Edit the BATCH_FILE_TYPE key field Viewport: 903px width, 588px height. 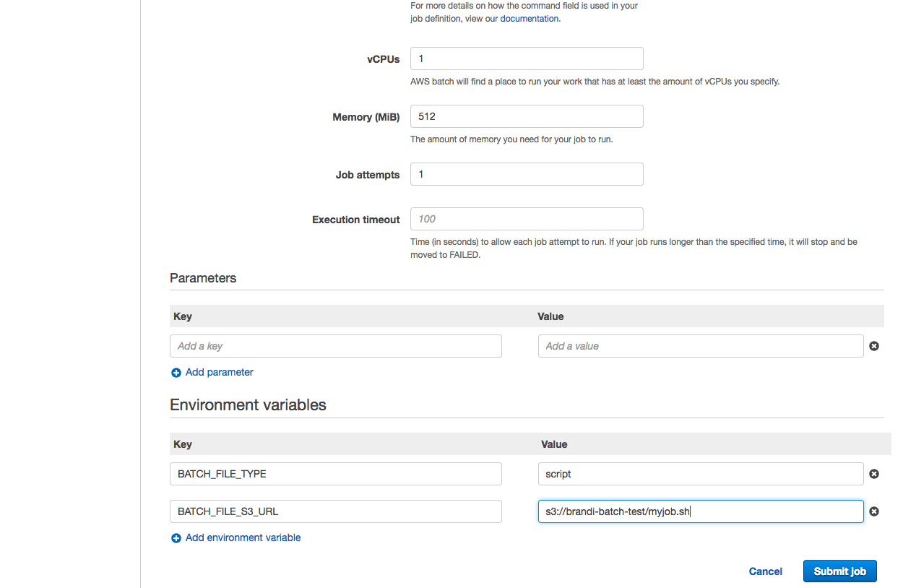(335, 474)
